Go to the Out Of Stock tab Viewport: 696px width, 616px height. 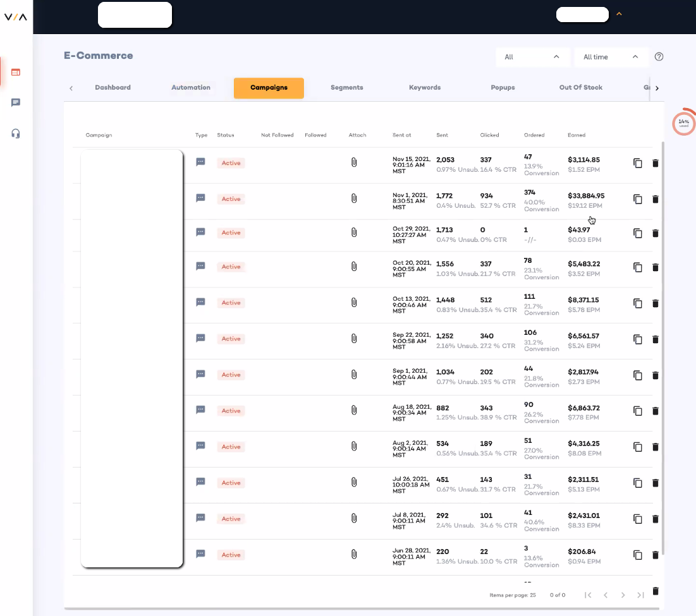pos(580,88)
